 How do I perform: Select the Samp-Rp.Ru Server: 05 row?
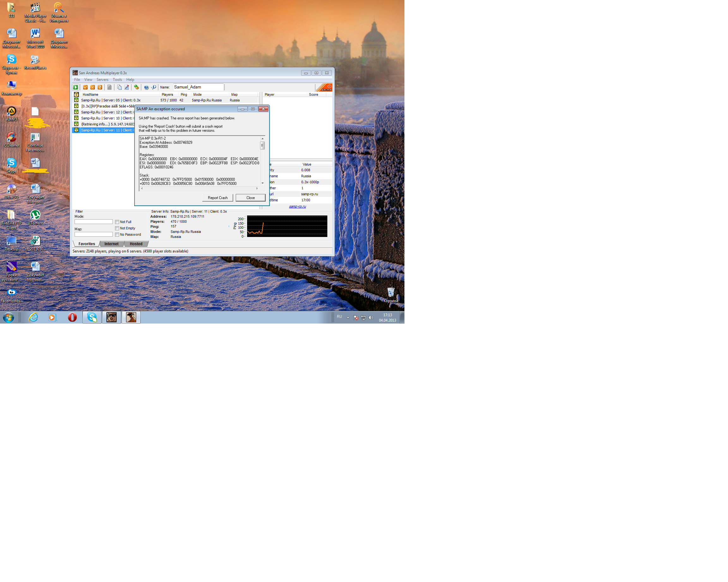[x=166, y=100]
